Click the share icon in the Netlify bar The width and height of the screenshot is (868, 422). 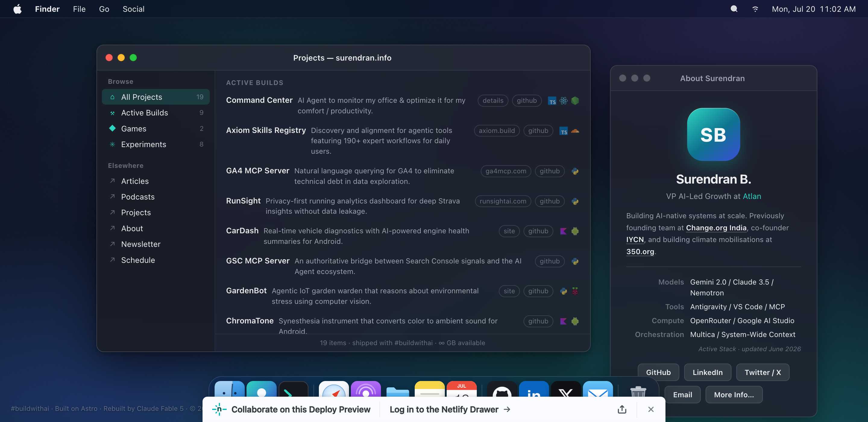tap(622, 409)
